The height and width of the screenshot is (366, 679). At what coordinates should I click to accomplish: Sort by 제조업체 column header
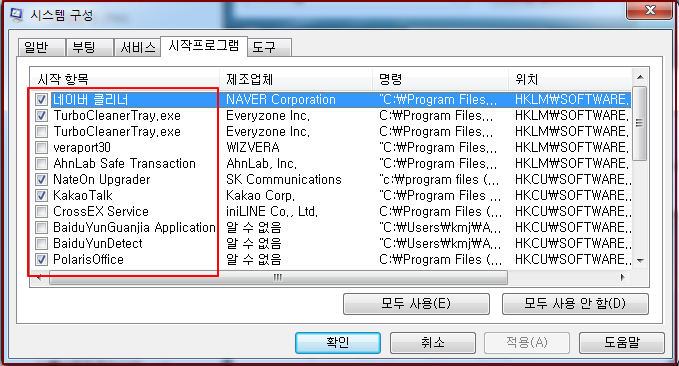coord(296,79)
